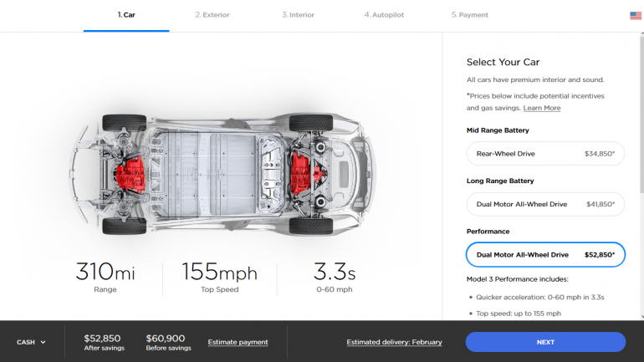Click 'Quicker acceleration: 0-60 mph in 3.3s' bullet
The height and width of the screenshot is (362, 644).
point(540,297)
